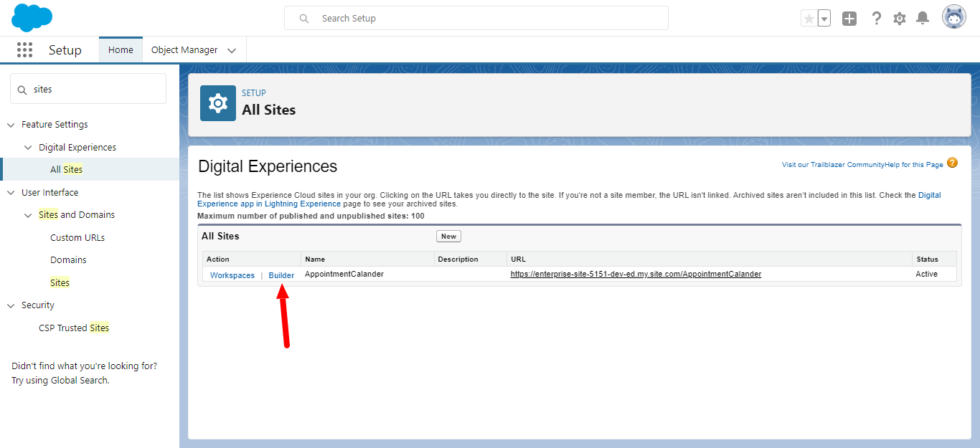Collapse the Feature Settings section
Screen dimensions: 980x448
tap(11, 125)
